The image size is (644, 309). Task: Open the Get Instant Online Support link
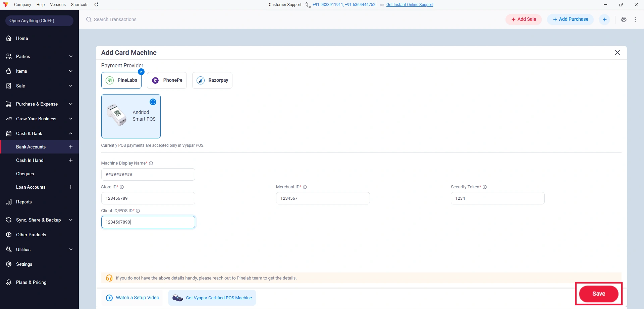pyautogui.click(x=410, y=5)
